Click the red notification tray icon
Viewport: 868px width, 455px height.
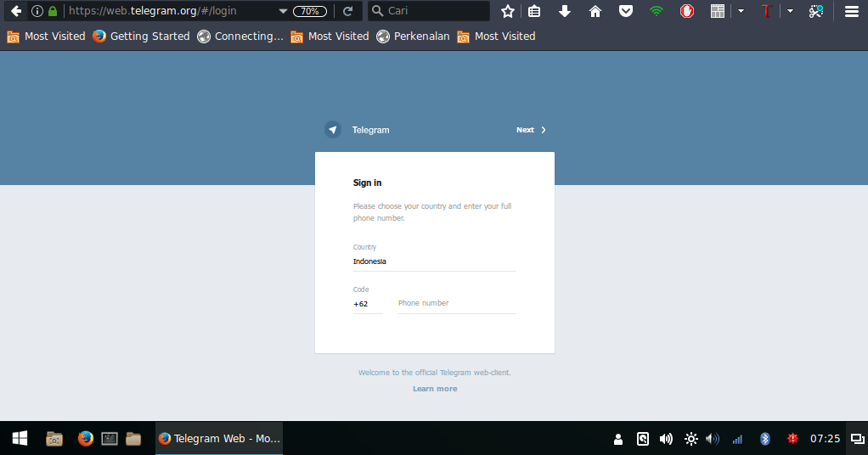[x=792, y=438]
